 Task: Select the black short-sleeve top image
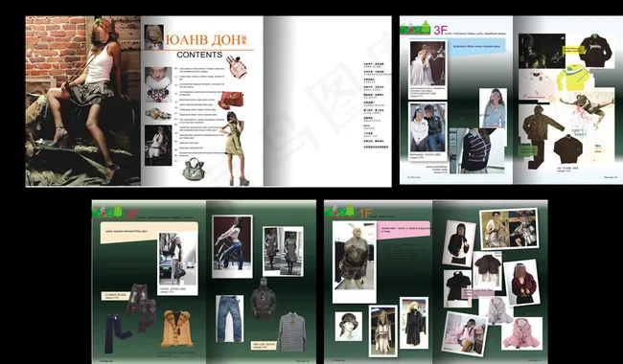[458, 288]
